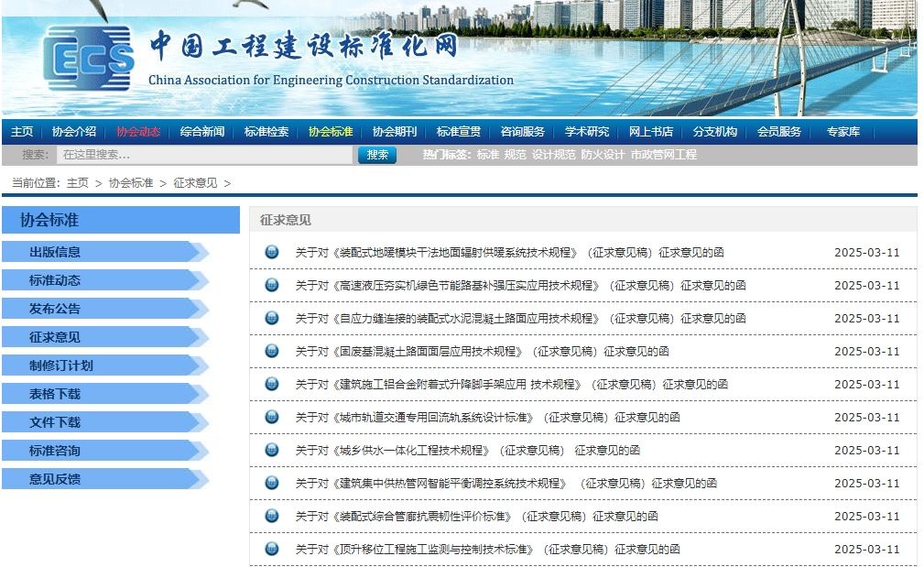Click globe icon beside 固废基混凝土 notice
The height and width of the screenshot is (567, 924).
(271, 351)
